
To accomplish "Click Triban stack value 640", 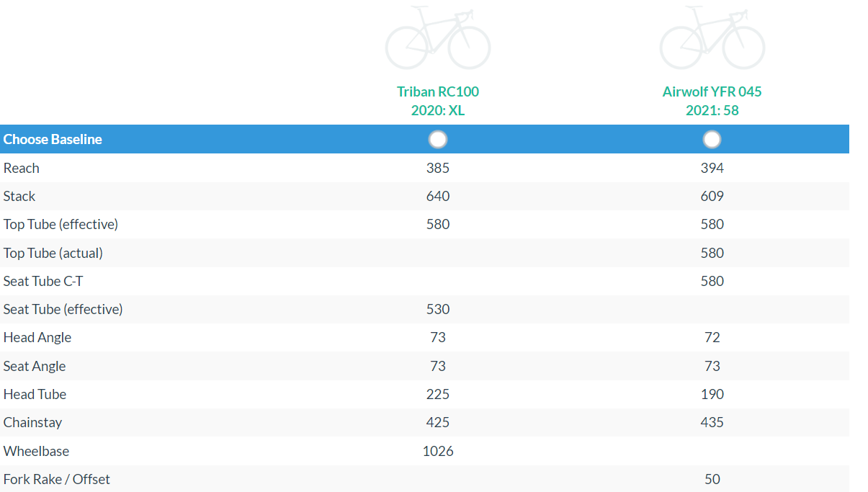I will [438, 196].
